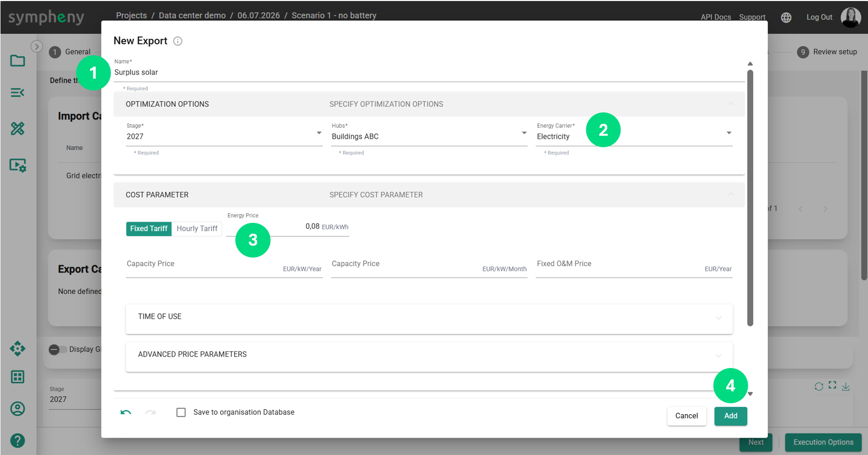
Task: Collapse the OPTIMIZATION OPTIONS section
Action: [x=429, y=104]
